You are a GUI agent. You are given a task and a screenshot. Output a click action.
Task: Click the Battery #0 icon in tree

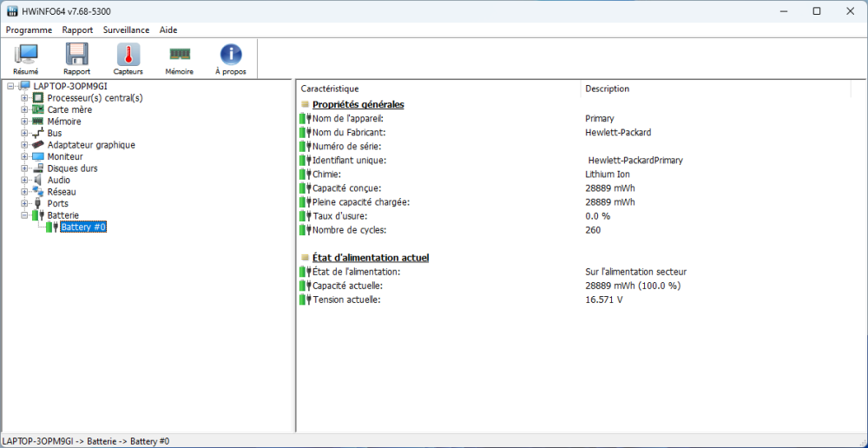(53, 227)
